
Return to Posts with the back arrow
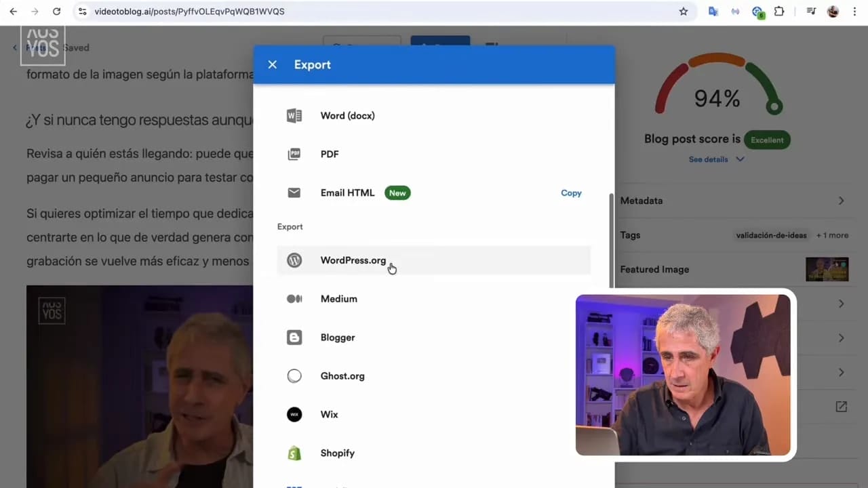[x=15, y=47]
